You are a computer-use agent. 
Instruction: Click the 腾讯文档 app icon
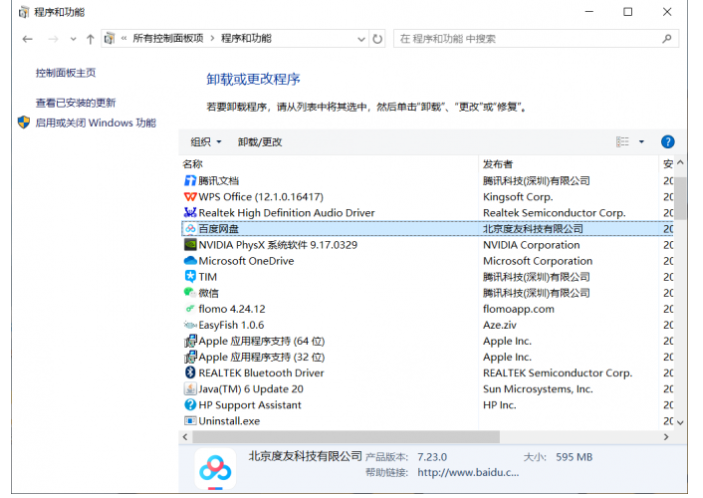pos(190,181)
